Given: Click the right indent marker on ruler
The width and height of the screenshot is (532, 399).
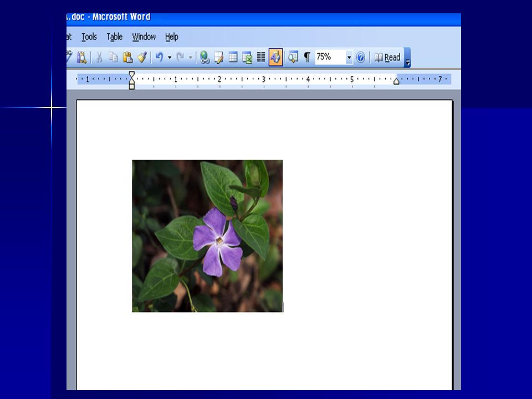Looking at the screenshot, I should point(396,81).
